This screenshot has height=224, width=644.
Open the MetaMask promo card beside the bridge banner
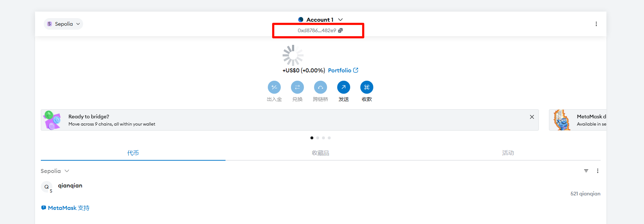pyautogui.click(x=578, y=120)
